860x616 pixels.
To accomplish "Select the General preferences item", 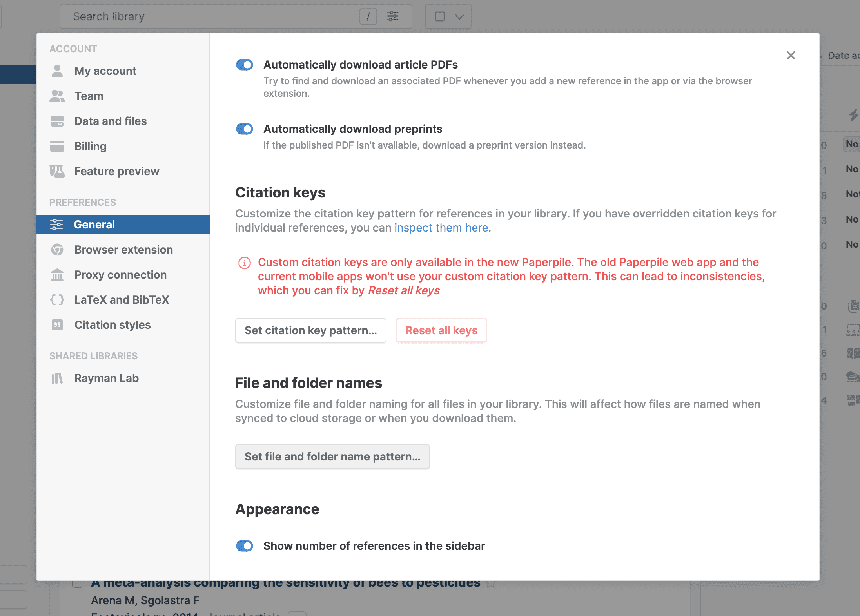I will click(x=94, y=225).
